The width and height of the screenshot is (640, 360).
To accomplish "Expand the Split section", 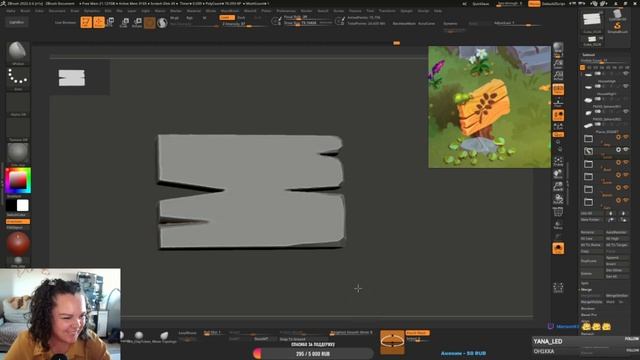I will point(585,283).
